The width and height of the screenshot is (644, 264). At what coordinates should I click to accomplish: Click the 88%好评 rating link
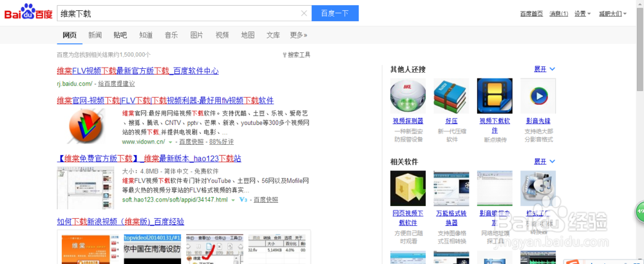click(222, 142)
